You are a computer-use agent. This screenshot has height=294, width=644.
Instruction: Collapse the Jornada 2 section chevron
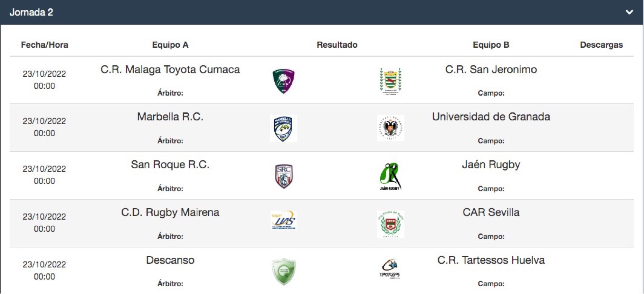click(629, 12)
